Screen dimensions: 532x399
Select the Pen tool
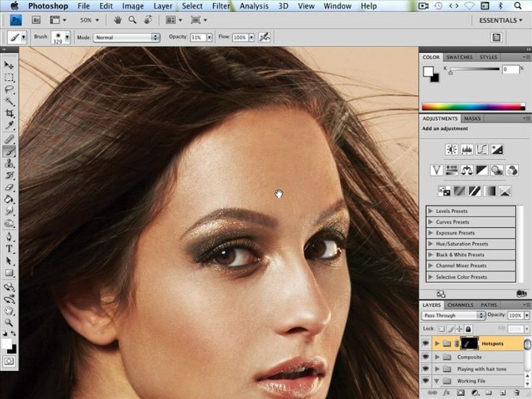[x=9, y=237]
